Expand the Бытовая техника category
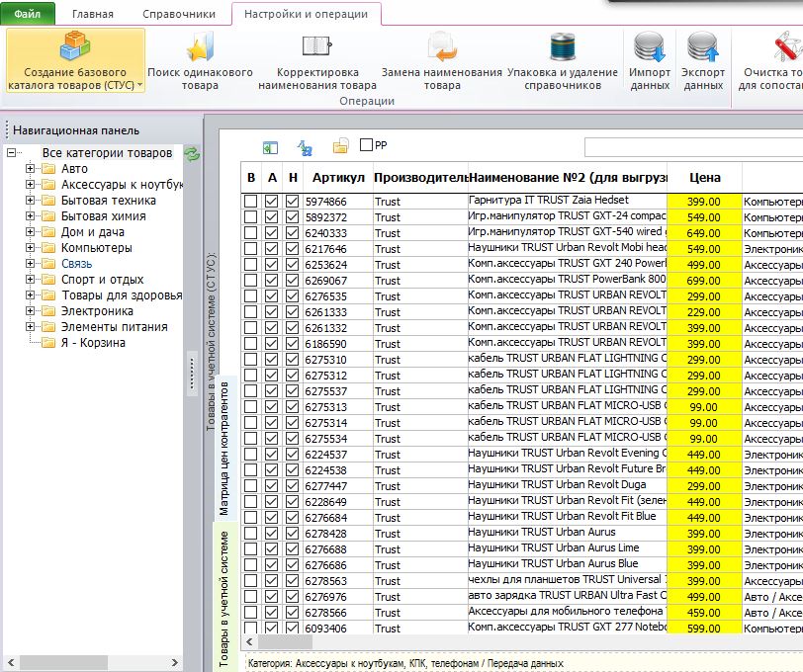 click(31, 200)
